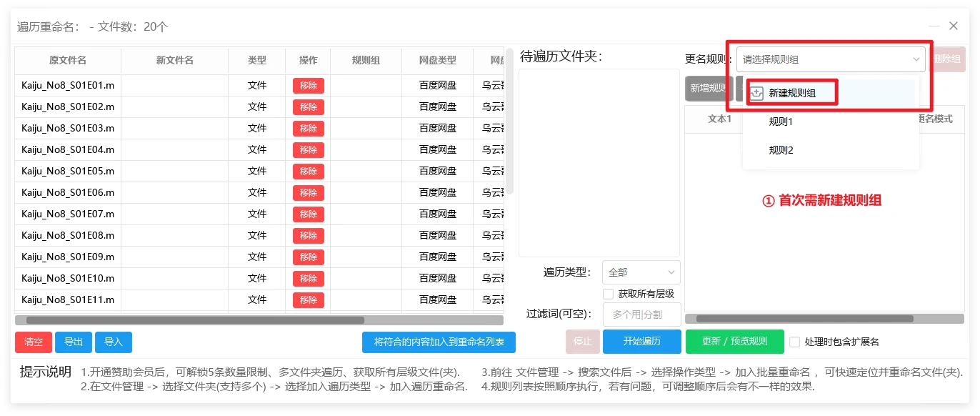Click the 过滤词 input field
Image resolution: width=980 pixels, height=416 pixels.
[641, 315]
